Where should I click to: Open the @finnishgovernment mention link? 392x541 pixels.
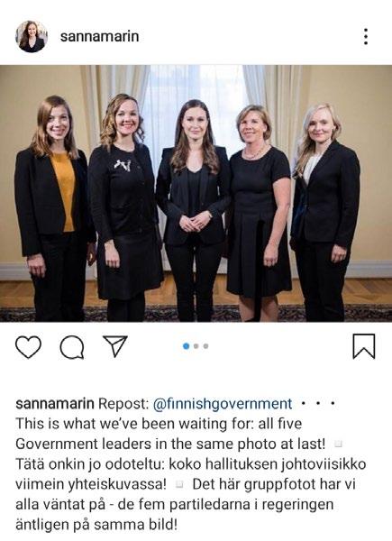pyautogui.click(x=223, y=404)
